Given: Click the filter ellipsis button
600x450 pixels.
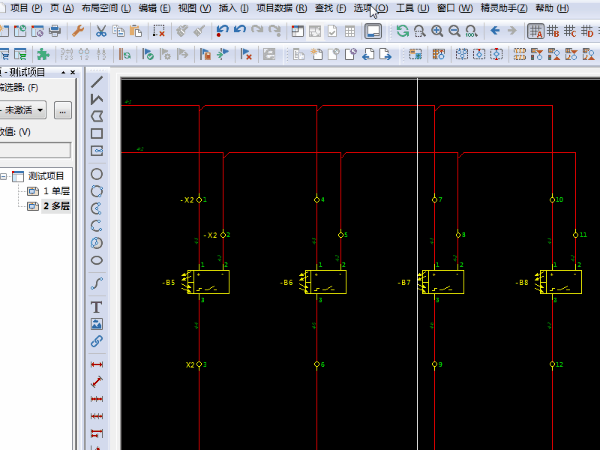Looking at the screenshot, I should [63, 110].
